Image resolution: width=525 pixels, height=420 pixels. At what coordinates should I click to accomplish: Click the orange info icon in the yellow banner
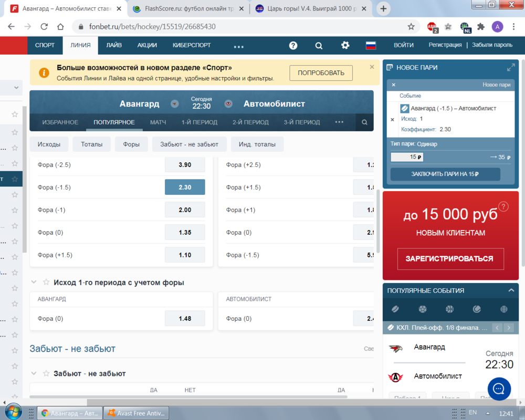pyautogui.click(x=44, y=72)
